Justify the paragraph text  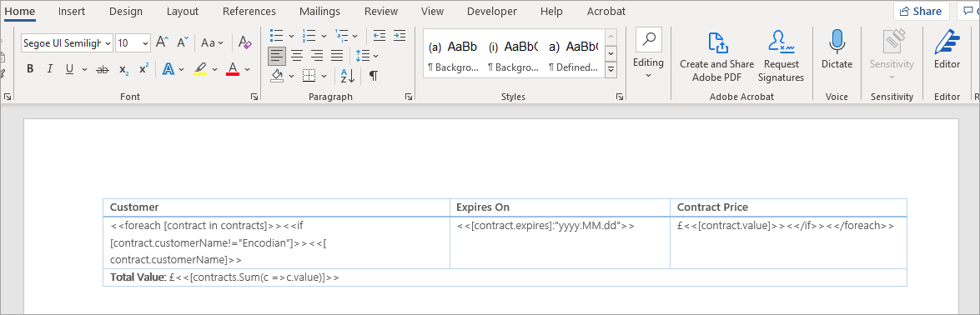pyautogui.click(x=337, y=56)
